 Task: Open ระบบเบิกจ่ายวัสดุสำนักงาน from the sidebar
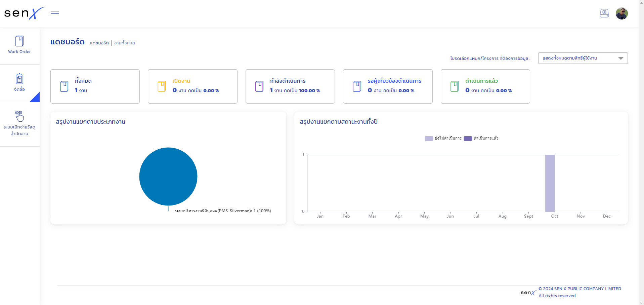[19, 123]
